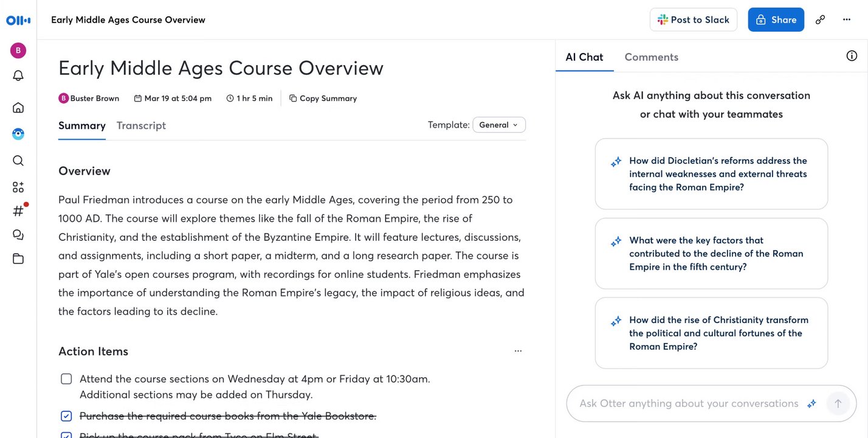
Task: Open channels hashtag icon in sidebar
Action: click(18, 211)
